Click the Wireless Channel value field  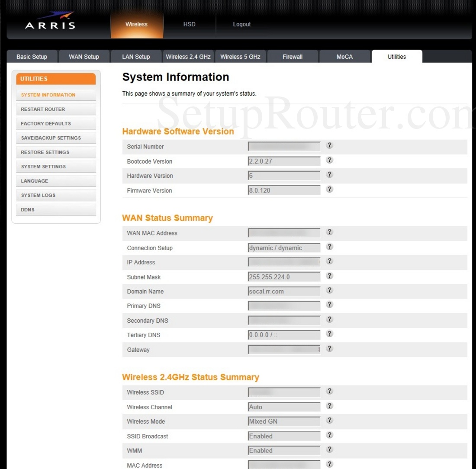(x=283, y=406)
